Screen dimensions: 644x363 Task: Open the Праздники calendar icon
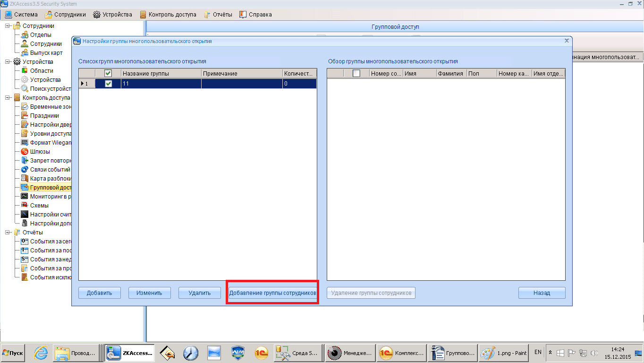(x=25, y=116)
